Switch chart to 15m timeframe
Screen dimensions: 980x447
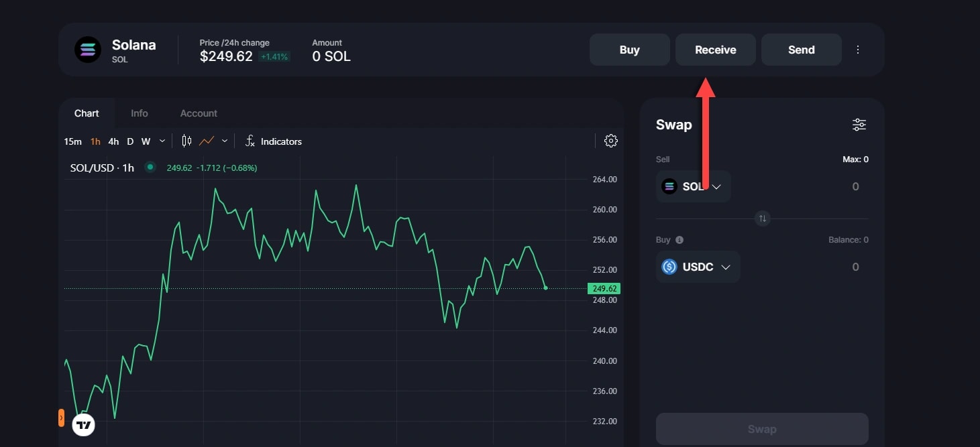tap(72, 141)
